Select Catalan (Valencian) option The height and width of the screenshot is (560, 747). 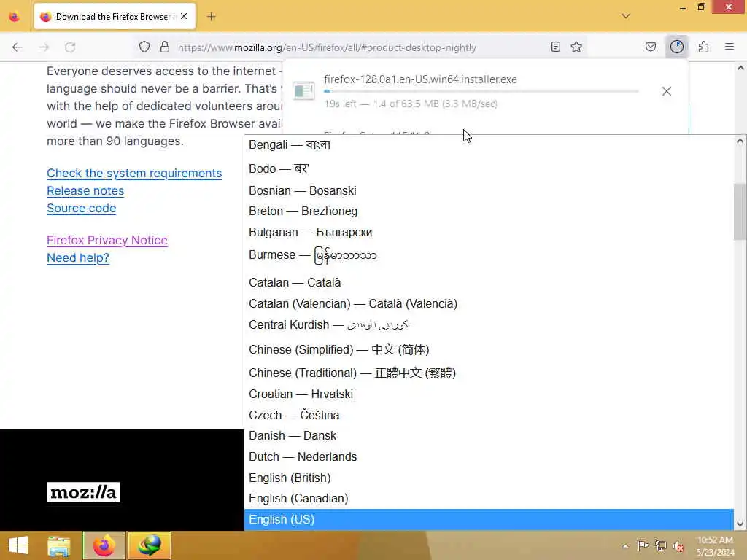[x=489, y=304]
